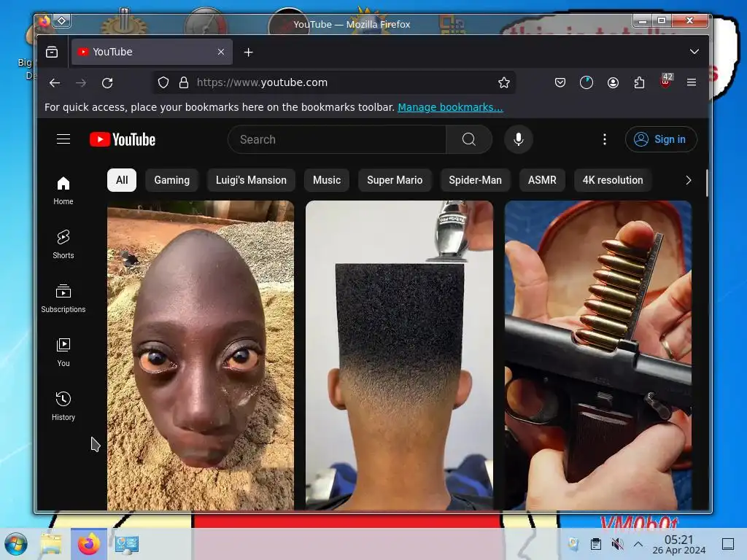
Task: Open Firefox account icon
Action: pyautogui.click(x=613, y=83)
